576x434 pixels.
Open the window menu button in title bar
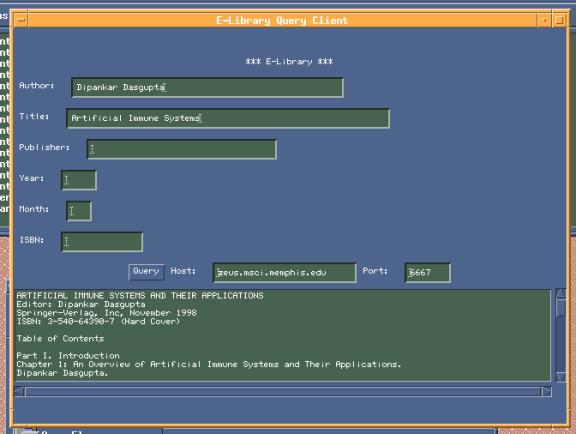(x=22, y=20)
